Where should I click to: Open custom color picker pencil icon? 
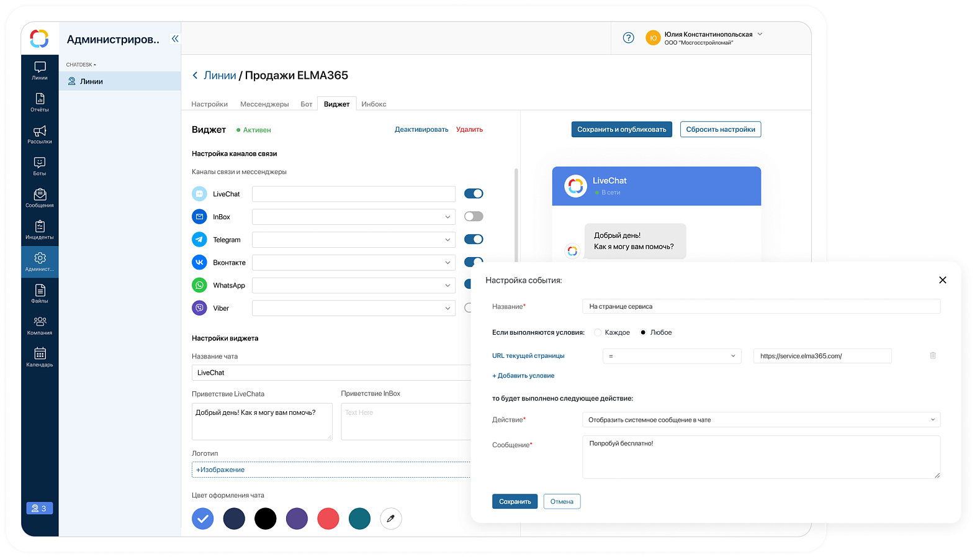(x=390, y=519)
